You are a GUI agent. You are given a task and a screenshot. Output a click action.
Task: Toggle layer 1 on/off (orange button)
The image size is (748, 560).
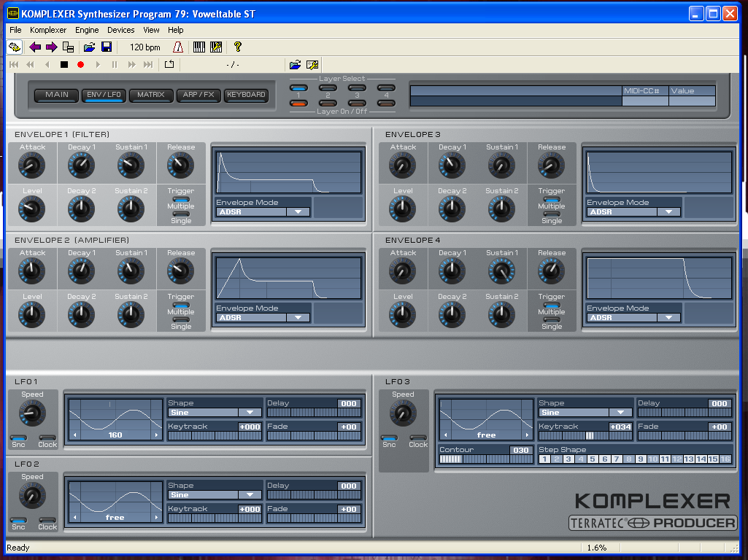tap(298, 104)
